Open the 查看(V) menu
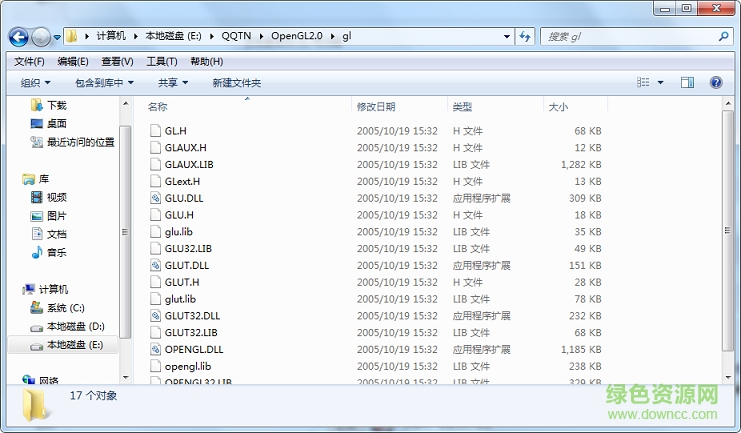This screenshot has width=741, height=433. (117, 61)
